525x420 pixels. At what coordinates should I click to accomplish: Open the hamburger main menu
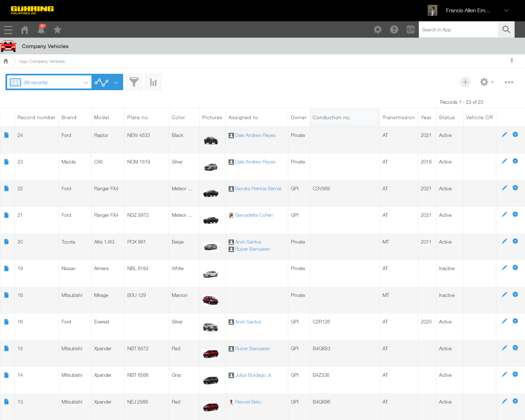pos(8,30)
